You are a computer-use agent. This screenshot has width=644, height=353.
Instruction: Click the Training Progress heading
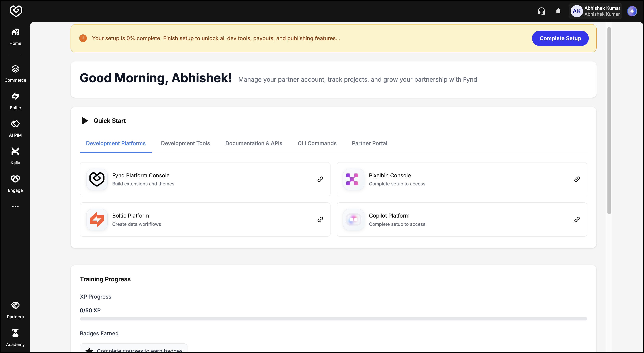coord(105,279)
